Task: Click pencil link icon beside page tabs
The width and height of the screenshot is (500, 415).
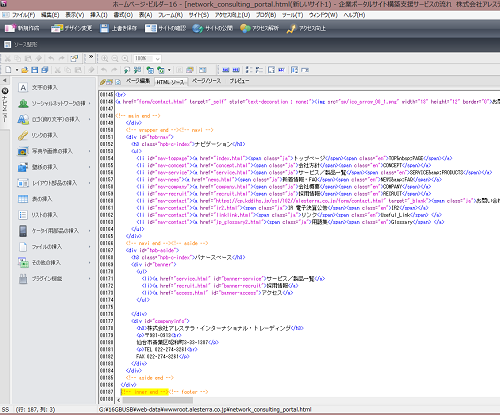Action: click(x=103, y=82)
